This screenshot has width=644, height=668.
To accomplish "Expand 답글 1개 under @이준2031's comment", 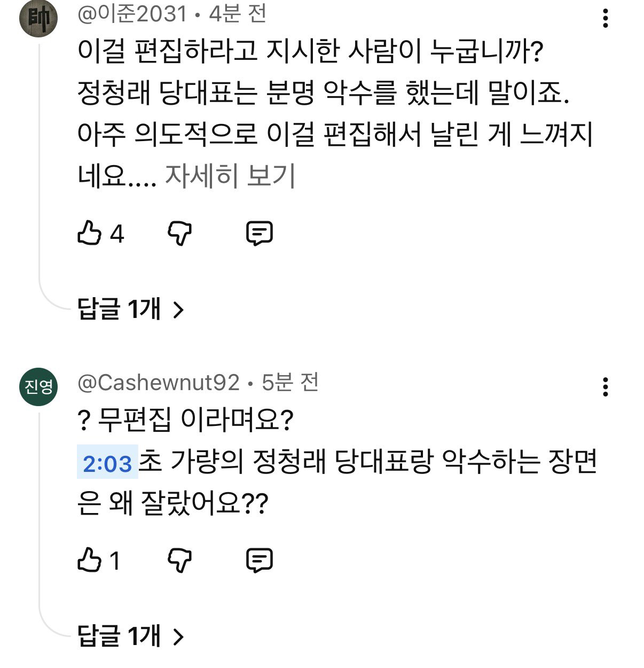I will coord(130,309).
